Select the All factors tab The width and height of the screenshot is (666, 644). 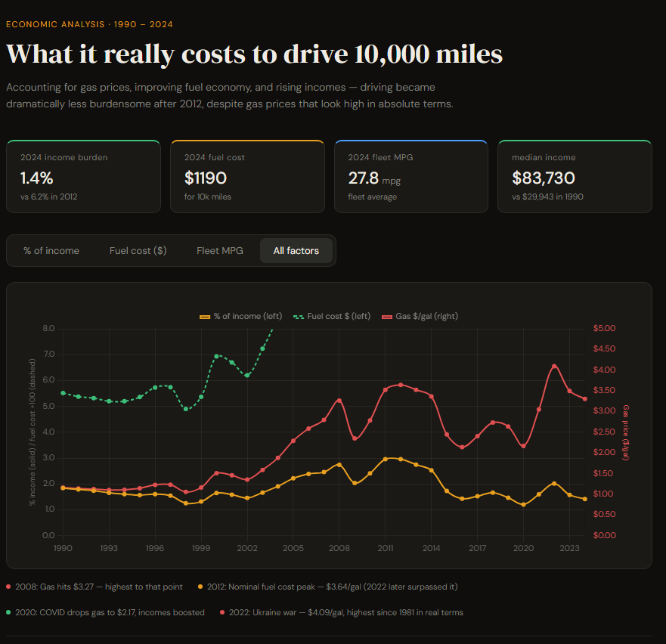pos(296,251)
